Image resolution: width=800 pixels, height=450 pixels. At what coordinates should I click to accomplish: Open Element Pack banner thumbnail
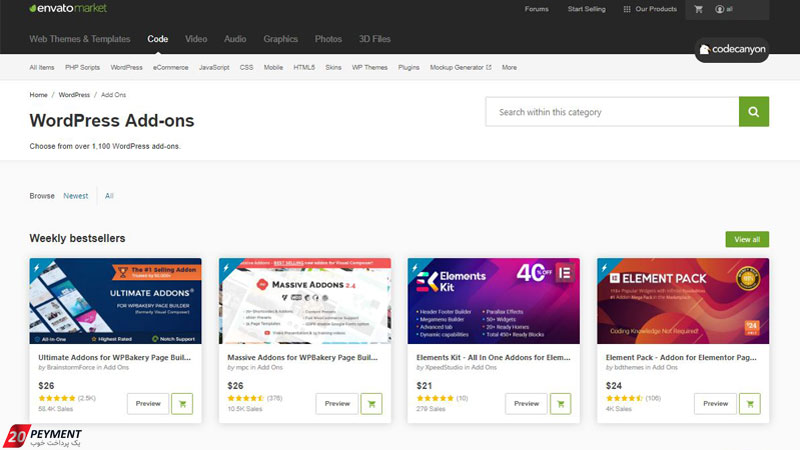[683, 301]
